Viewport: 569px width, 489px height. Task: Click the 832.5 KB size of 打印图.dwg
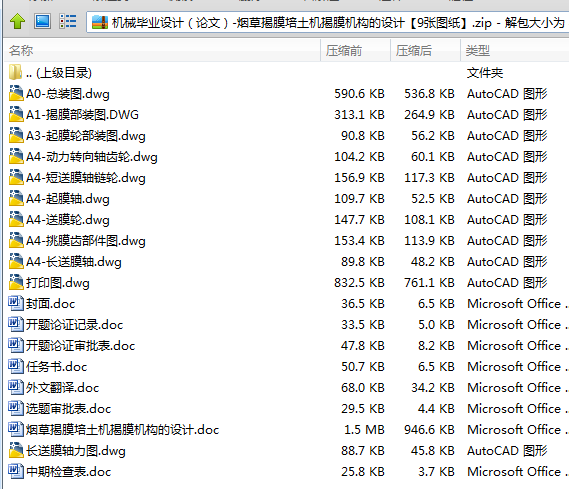pyautogui.click(x=359, y=283)
